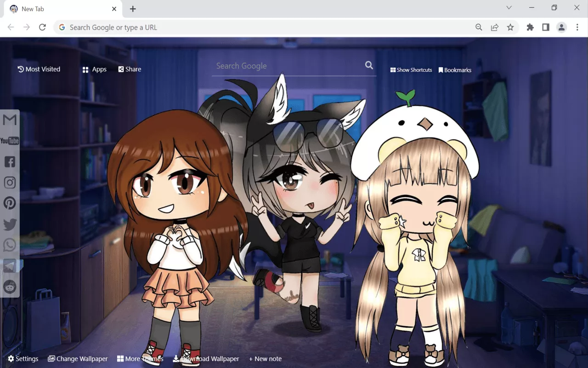The height and width of the screenshot is (368, 588).
Task: Click Change Wallpaper
Action: coord(78,359)
